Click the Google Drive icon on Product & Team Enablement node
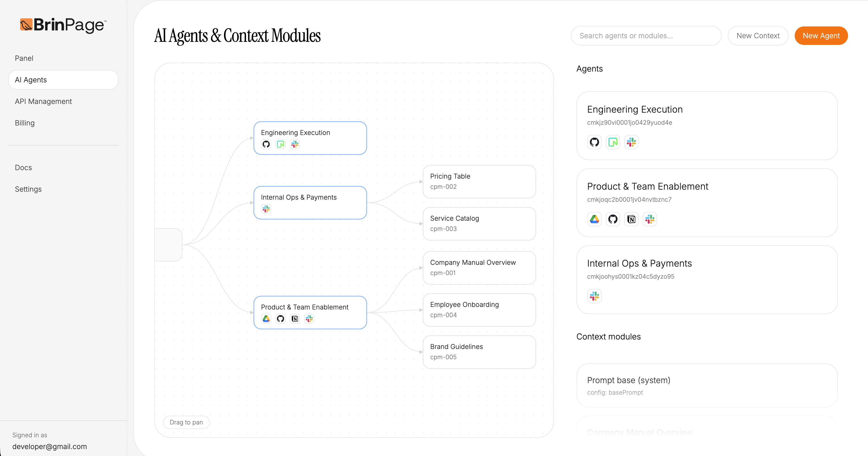The height and width of the screenshot is (456, 868). coord(266,318)
